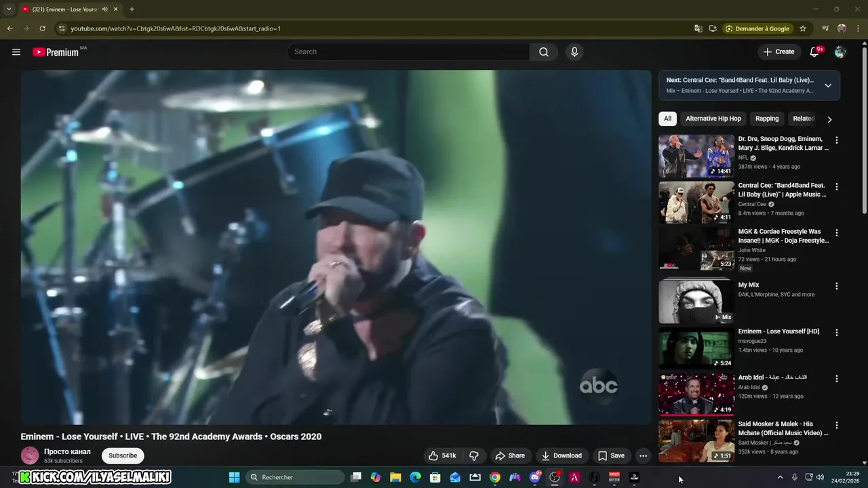
Task: Open options menu for Arab Idol video
Action: 836,379
